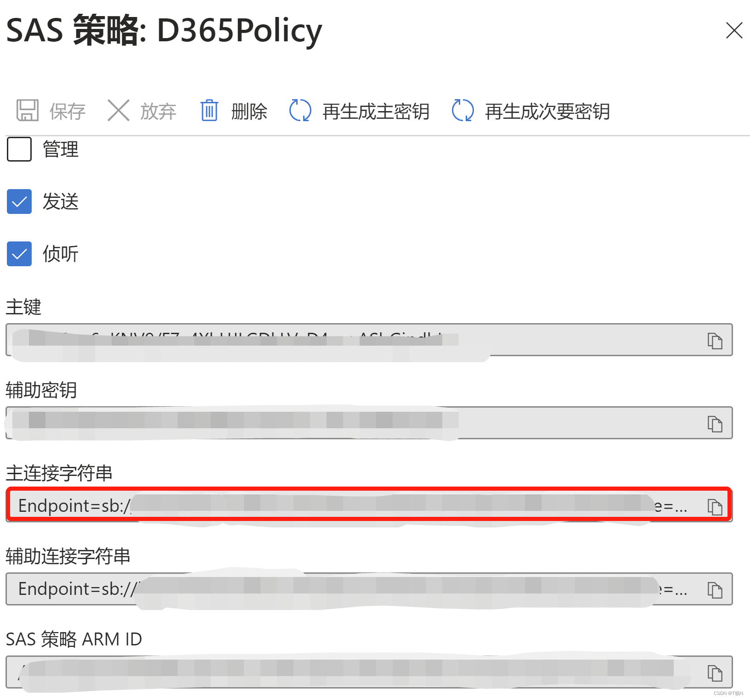This screenshot has width=750, height=700.
Task: Click the 放弃 discard label
Action: pyautogui.click(x=158, y=112)
